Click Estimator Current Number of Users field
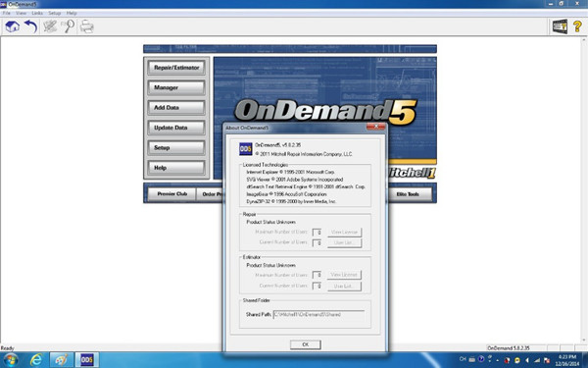This screenshot has height=368, width=588. coord(317,287)
